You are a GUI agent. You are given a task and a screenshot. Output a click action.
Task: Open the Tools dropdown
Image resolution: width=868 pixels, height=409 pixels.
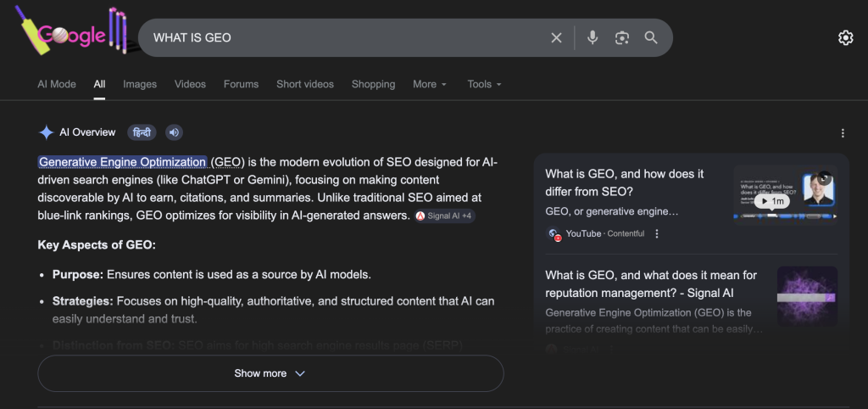click(x=484, y=84)
